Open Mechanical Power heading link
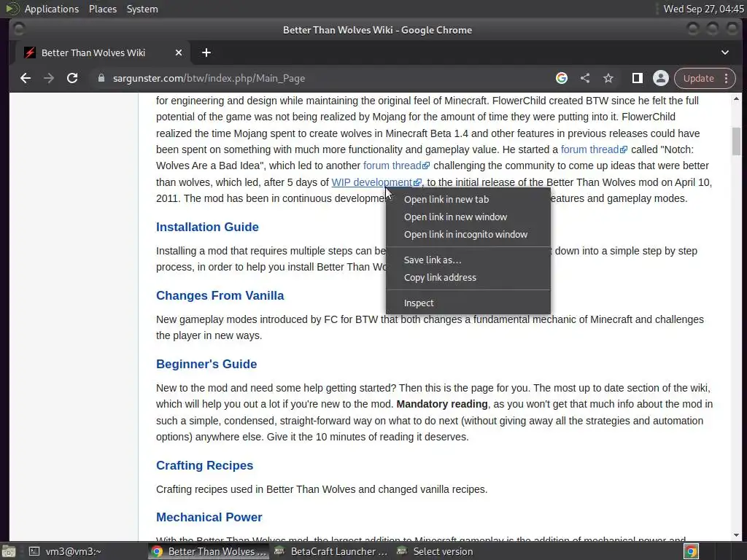The width and height of the screenshot is (747, 560). 209,517
